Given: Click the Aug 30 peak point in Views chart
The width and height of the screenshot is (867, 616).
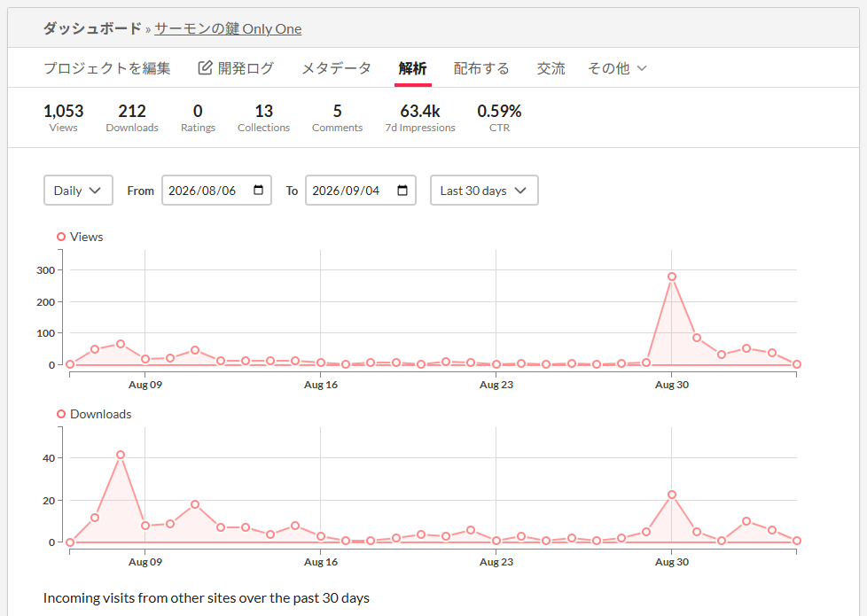Looking at the screenshot, I should [672, 277].
